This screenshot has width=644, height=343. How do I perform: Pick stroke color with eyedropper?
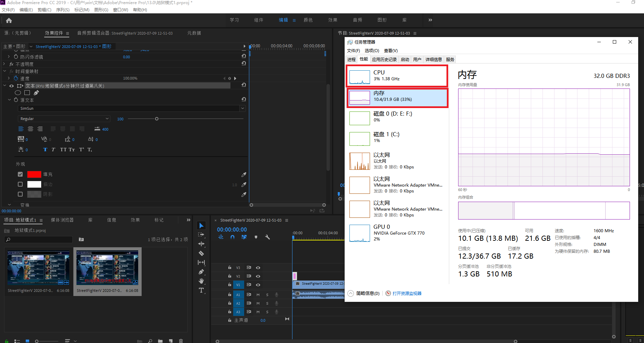pyautogui.click(x=244, y=185)
